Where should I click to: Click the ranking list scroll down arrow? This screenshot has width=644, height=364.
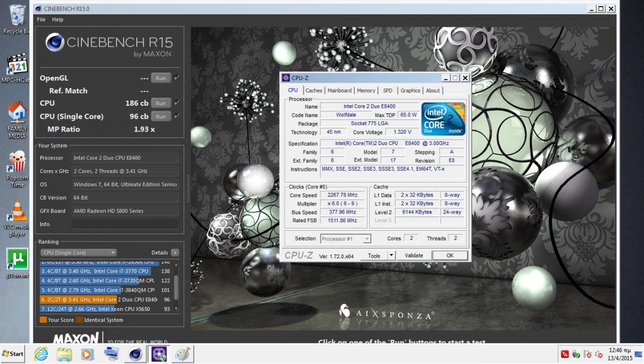[x=177, y=310]
